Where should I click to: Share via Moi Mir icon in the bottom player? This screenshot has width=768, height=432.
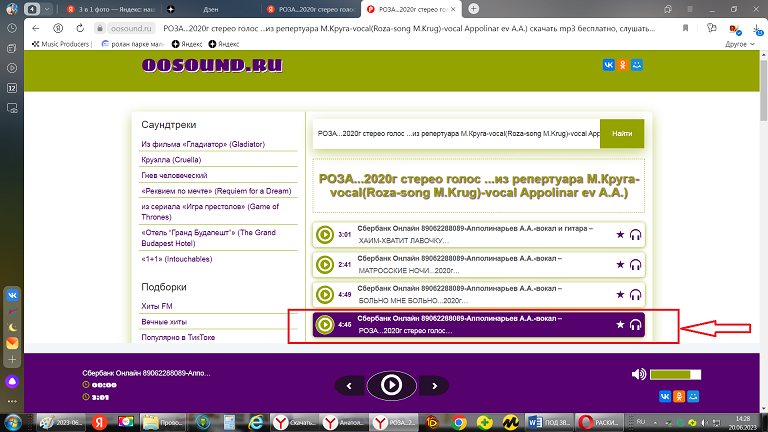click(693, 396)
